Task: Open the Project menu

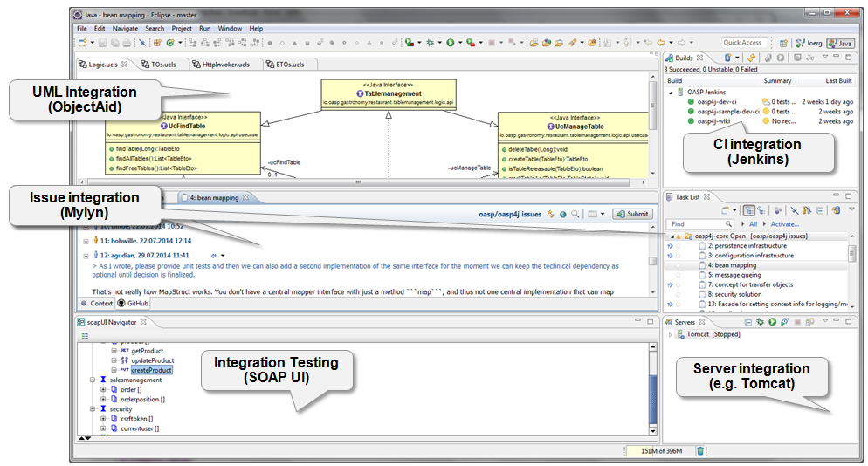Action: point(182,28)
